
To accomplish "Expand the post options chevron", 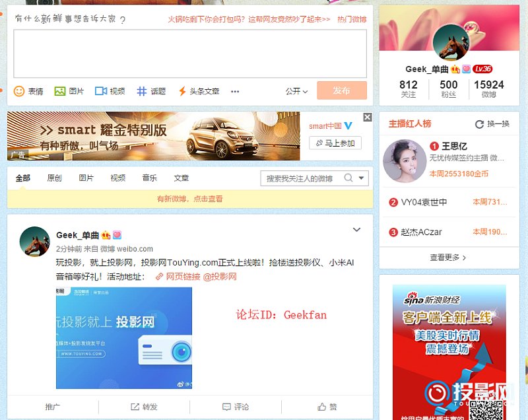I will pos(356,230).
